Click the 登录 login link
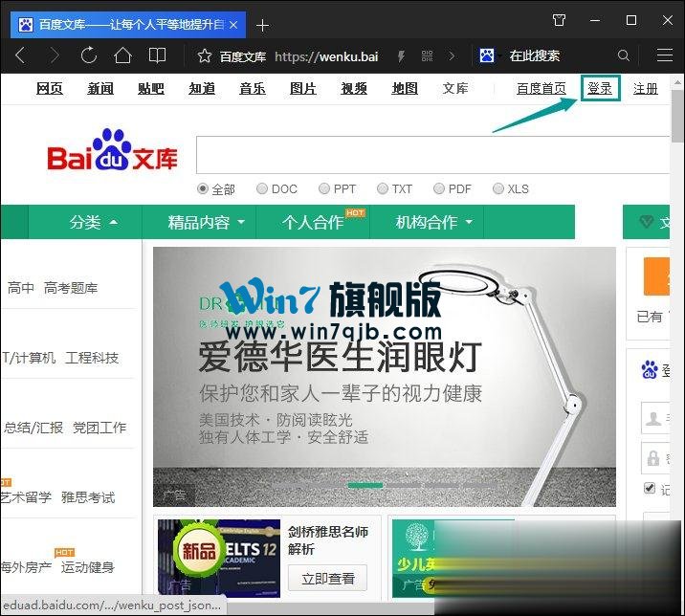Viewport: 685px width, 616px height. tap(600, 89)
